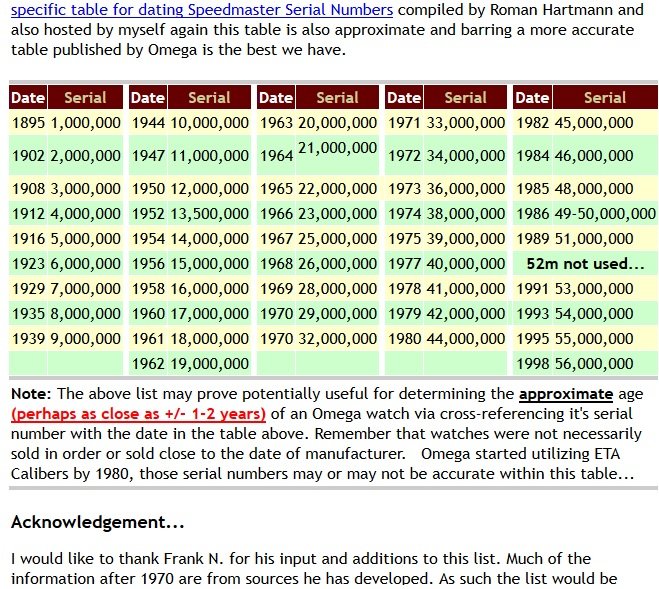Select the 1954 date cell

(148, 238)
